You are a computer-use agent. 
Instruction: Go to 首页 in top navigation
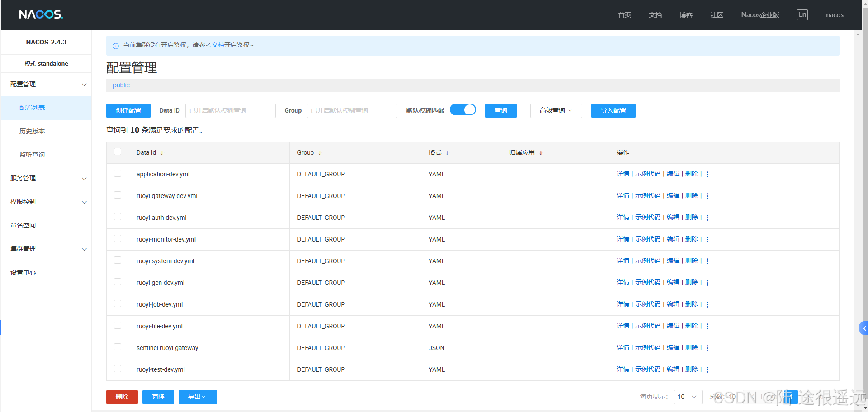point(625,15)
